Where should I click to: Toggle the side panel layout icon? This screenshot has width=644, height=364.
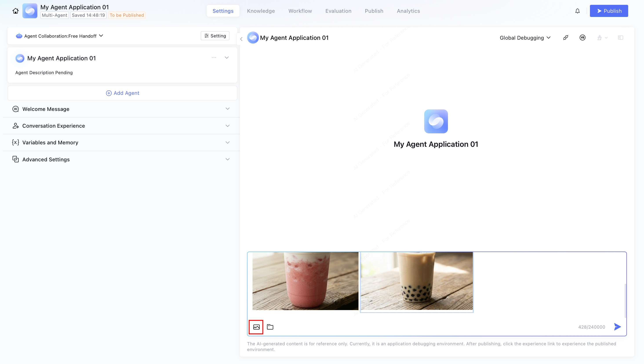point(620,38)
